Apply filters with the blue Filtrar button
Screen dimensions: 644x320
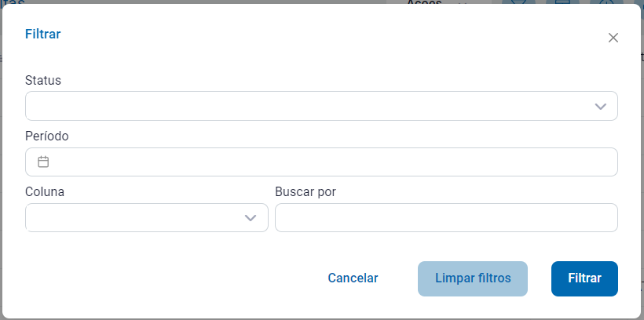(x=584, y=278)
